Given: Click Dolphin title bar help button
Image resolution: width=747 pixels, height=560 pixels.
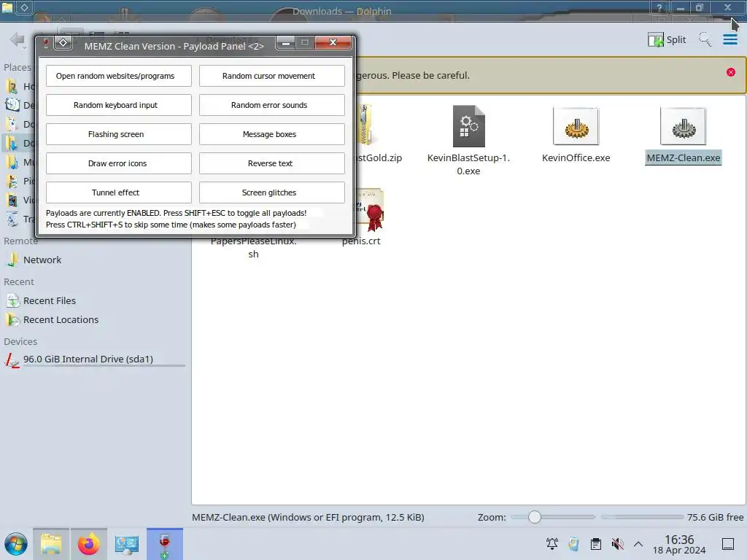Looking at the screenshot, I should (659, 7).
